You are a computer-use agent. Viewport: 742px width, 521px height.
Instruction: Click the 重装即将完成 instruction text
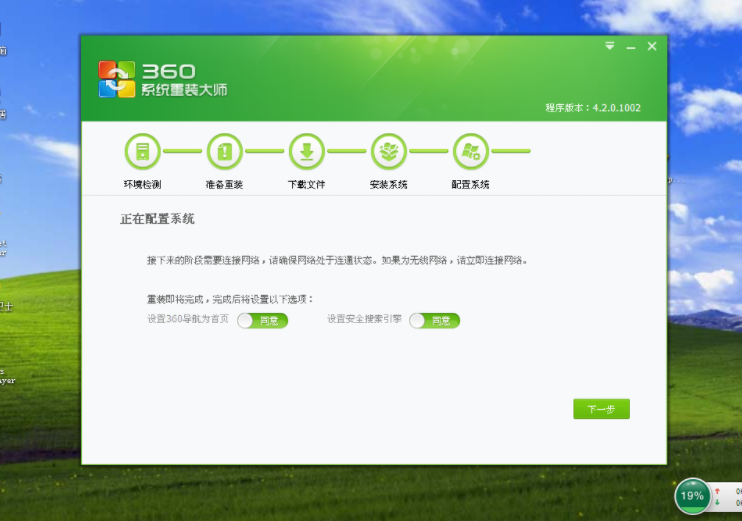230,300
